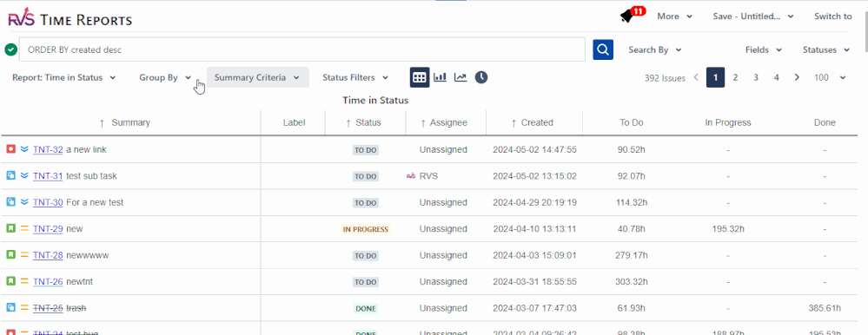Click the notification bell icon

point(626,16)
